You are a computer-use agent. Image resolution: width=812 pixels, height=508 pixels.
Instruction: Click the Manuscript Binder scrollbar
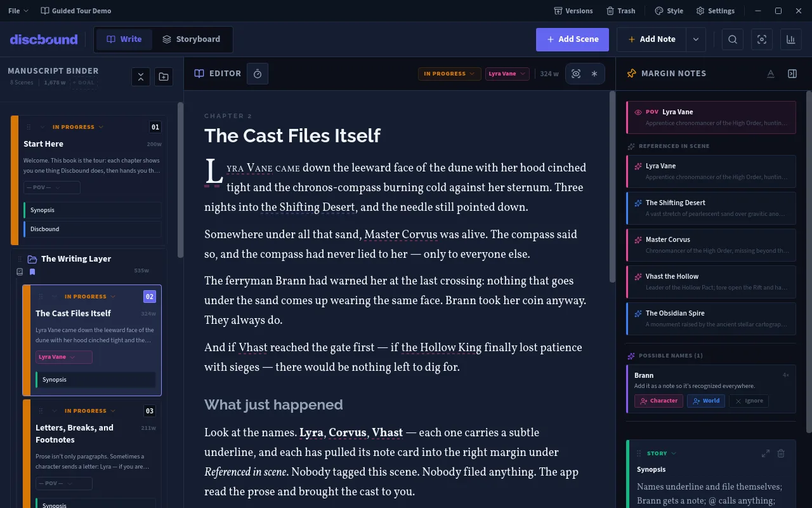[180, 180]
